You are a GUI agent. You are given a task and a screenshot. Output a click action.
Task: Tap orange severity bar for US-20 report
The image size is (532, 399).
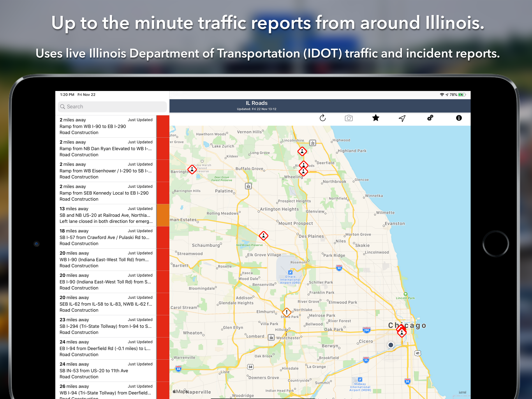[163, 215]
